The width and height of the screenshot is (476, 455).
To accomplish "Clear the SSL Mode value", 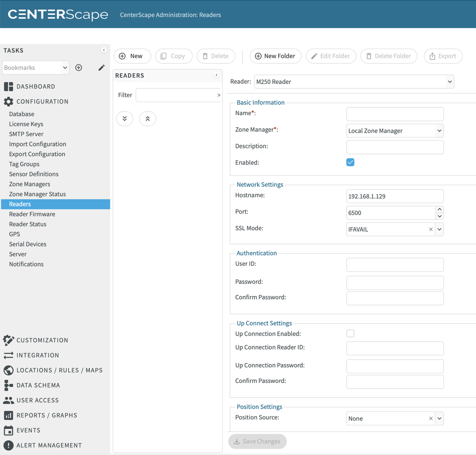I will tap(431, 229).
